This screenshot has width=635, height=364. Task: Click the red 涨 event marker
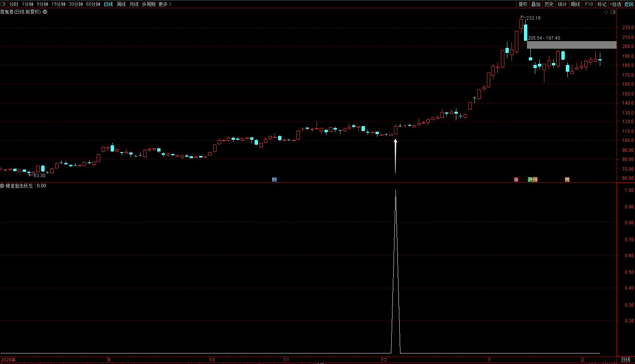tap(516, 180)
